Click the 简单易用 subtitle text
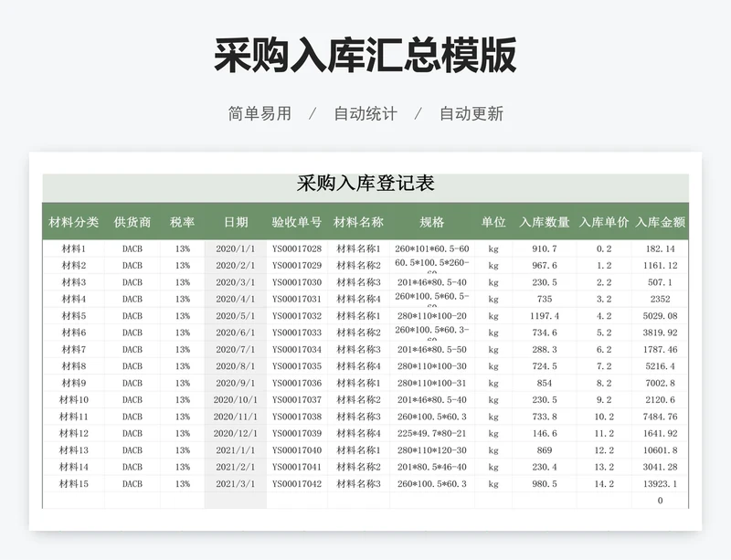The height and width of the screenshot is (560, 731). click(x=260, y=113)
